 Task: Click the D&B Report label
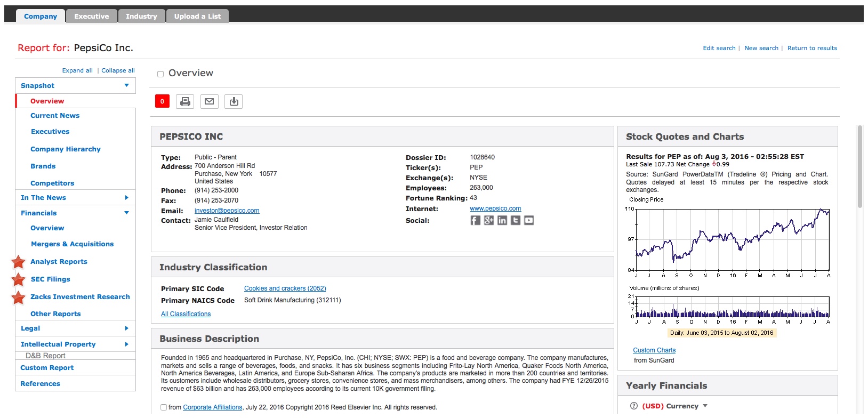pos(45,356)
